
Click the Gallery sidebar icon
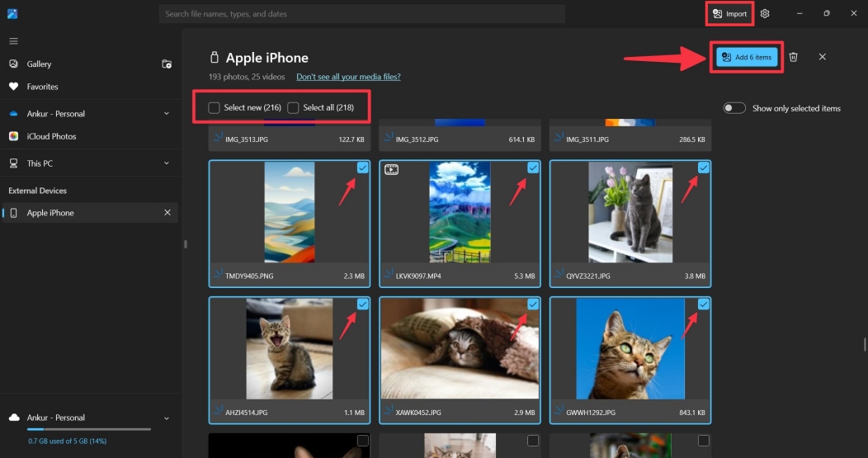pyautogui.click(x=14, y=64)
